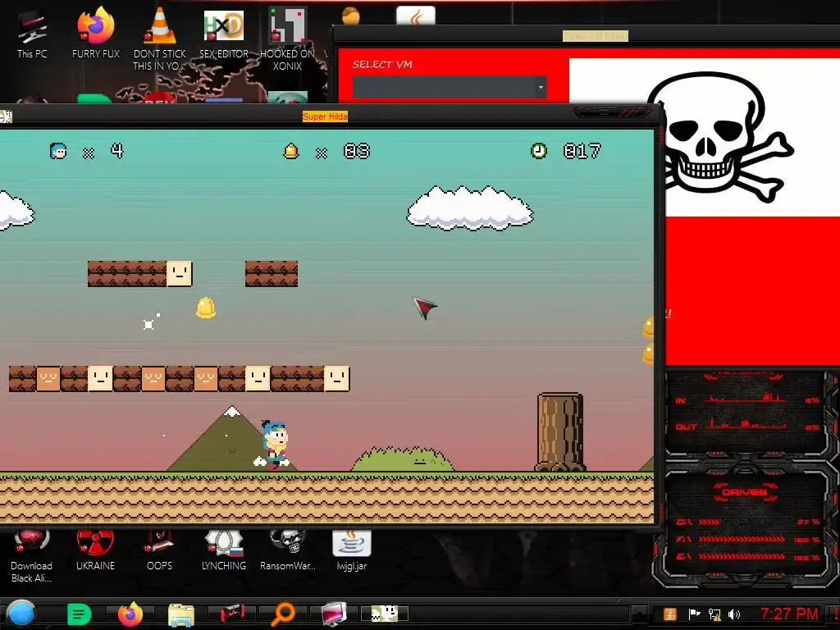Click the Super Hilda window caption buttons
This screenshot has height=630, width=840.
point(612,112)
